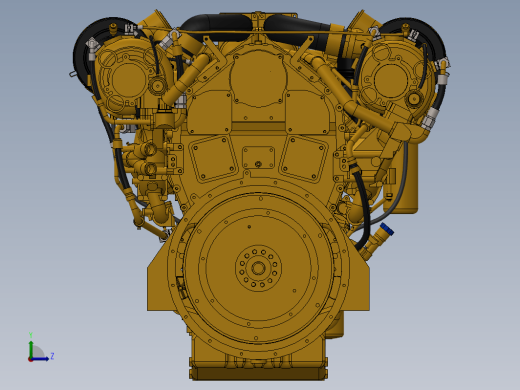Click the green Y axis of the triad

31,349
